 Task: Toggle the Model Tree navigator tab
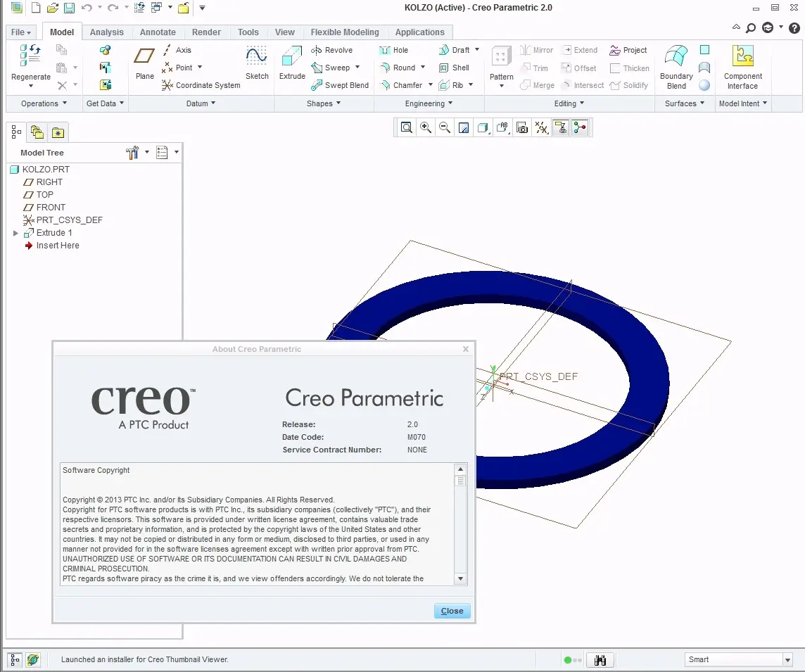click(x=16, y=132)
